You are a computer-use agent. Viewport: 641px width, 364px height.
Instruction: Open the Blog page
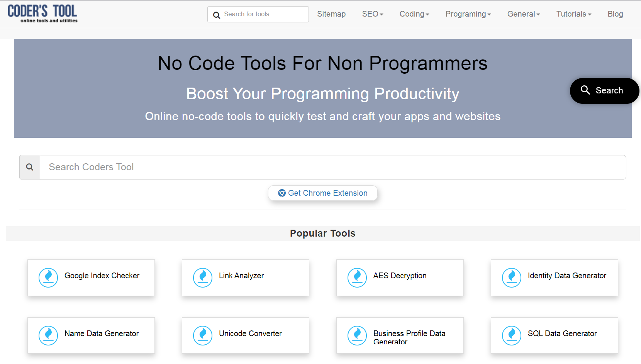click(615, 14)
